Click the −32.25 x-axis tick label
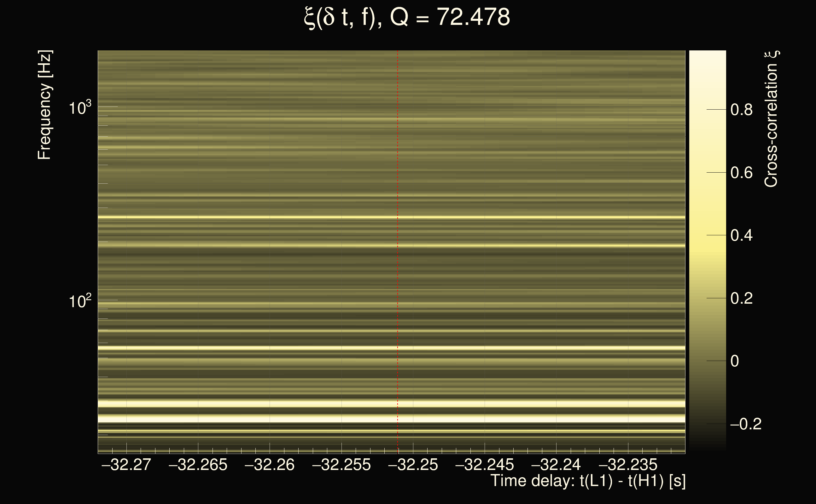 click(x=413, y=465)
